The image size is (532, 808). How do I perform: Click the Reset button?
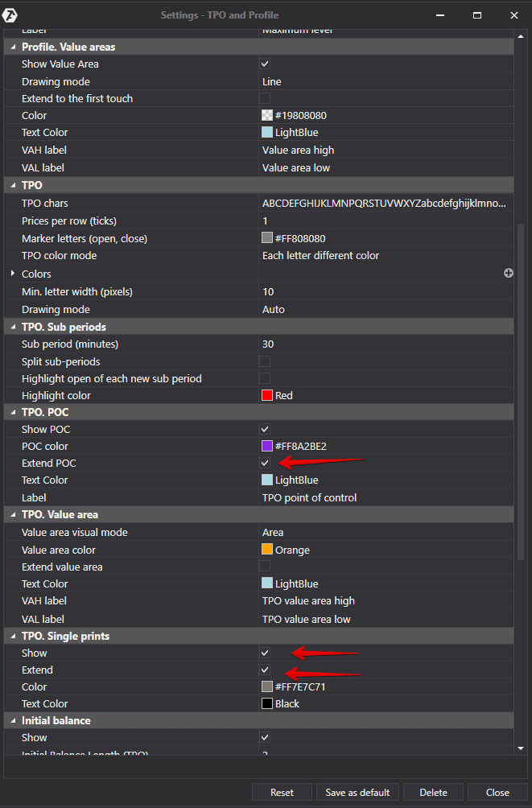[x=282, y=793]
